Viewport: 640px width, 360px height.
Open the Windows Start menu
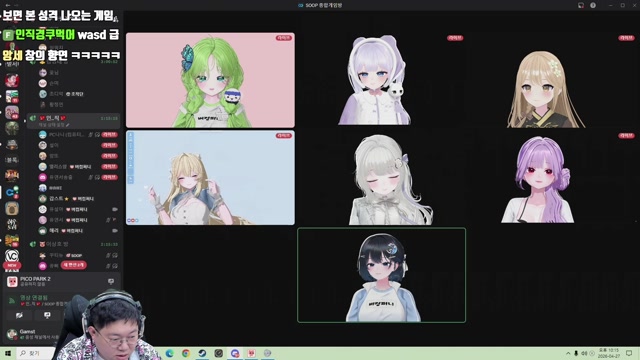pos(8,353)
